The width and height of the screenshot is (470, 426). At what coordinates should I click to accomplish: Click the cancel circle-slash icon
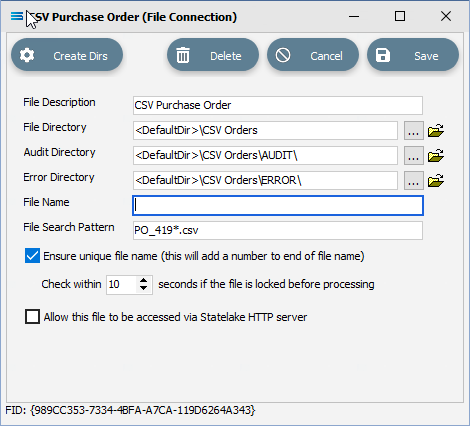click(283, 55)
